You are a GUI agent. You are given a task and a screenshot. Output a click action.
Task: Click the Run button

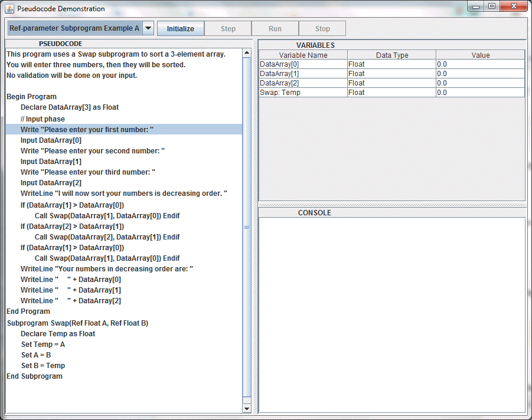tap(275, 29)
